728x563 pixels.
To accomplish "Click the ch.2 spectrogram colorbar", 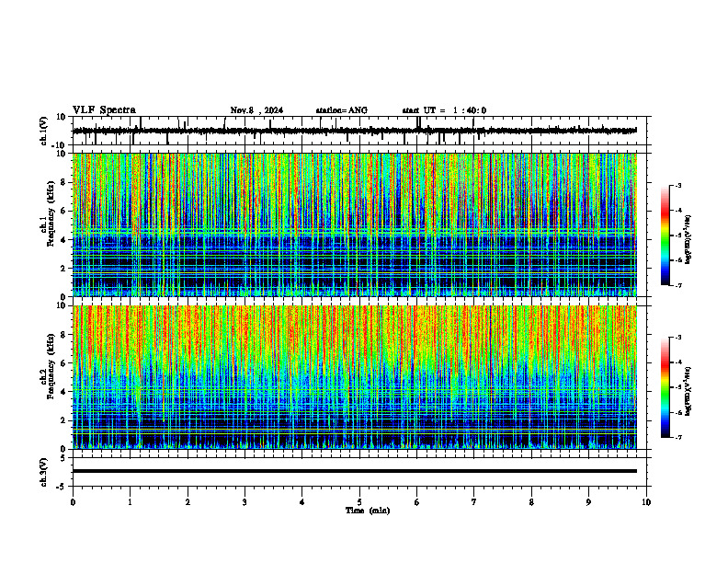I will coord(665,387).
